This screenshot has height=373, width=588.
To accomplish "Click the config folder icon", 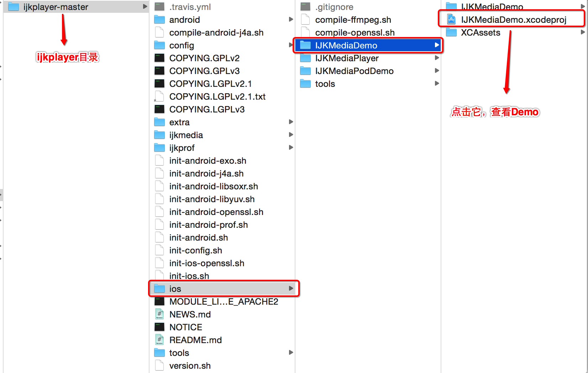I will pyautogui.click(x=159, y=45).
